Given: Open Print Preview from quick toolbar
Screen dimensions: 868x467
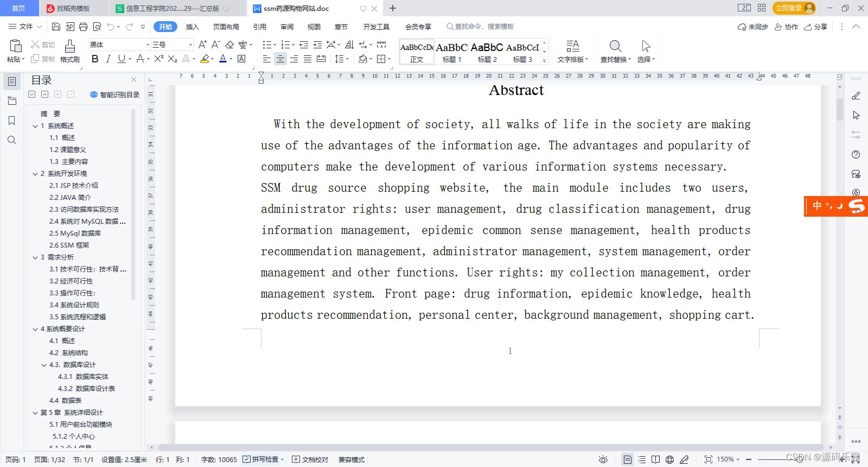Looking at the screenshot, I should click(x=97, y=27).
